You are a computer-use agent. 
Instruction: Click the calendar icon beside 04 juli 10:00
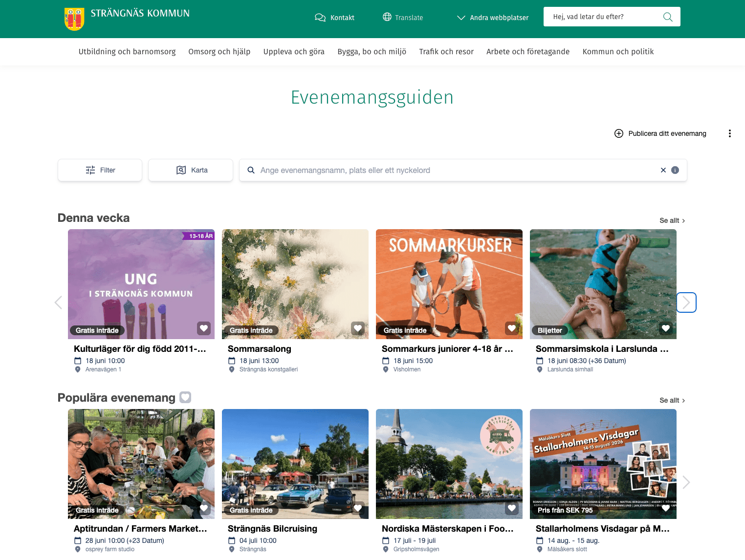pos(232,540)
